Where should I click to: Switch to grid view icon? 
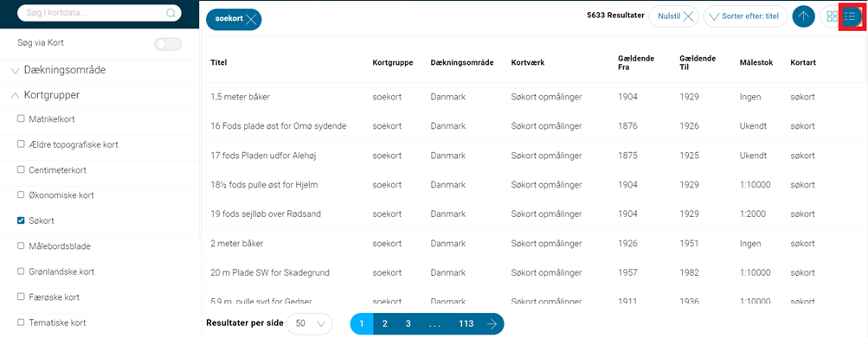point(832,16)
